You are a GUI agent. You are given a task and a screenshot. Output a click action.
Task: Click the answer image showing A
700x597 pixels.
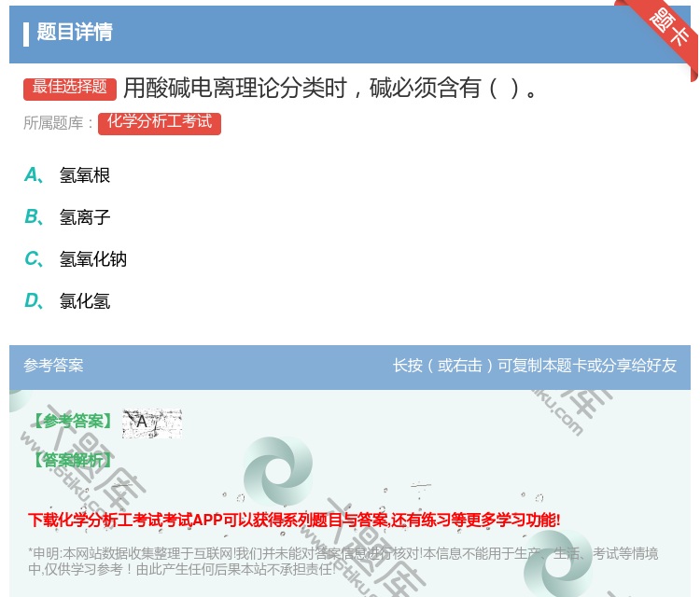click(x=152, y=423)
